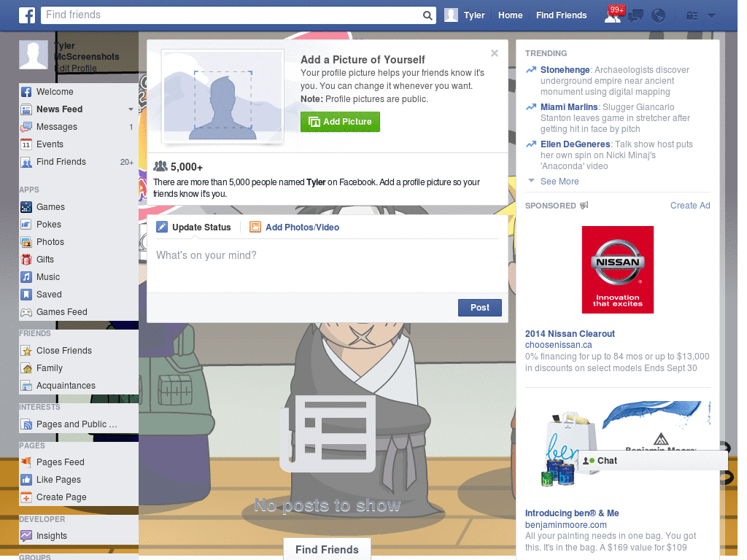Open the notifications globe icon

click(x=659, y=16)
